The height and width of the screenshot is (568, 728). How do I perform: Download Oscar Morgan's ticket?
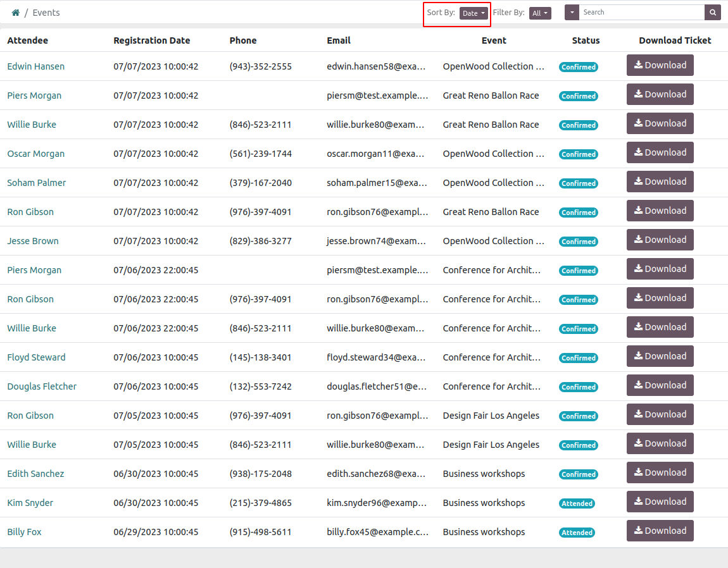[x=660, y=152]
